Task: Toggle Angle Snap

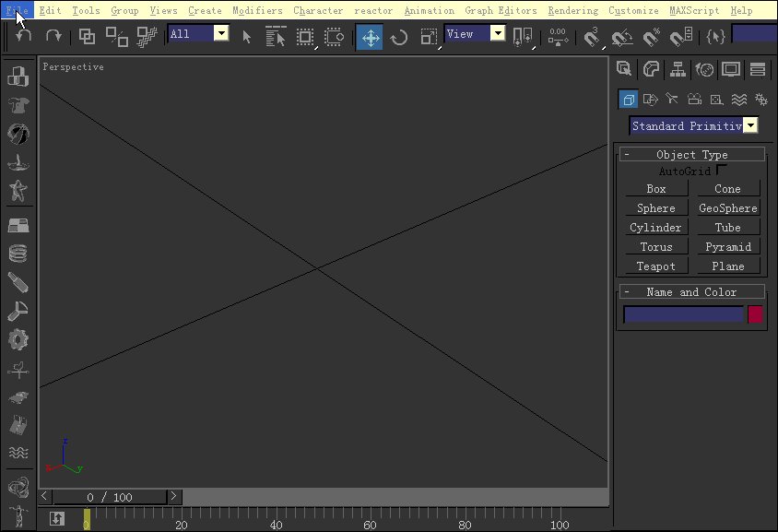Action: coord(621,37)
